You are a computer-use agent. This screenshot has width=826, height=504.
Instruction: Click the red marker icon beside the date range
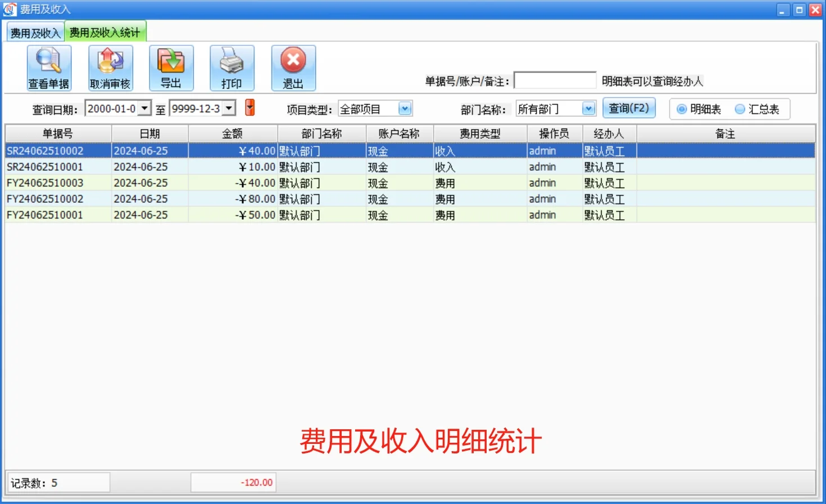point(249,107)
